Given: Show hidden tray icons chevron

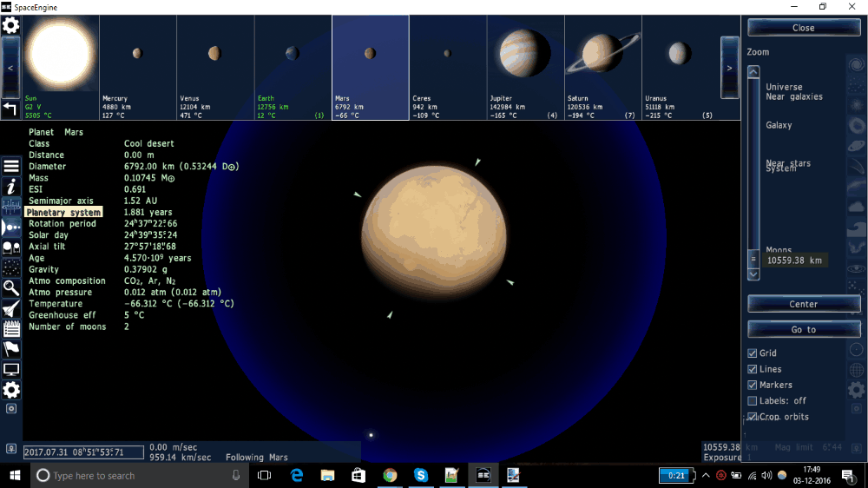Looking at the screenshot, I should coord(706,475).
